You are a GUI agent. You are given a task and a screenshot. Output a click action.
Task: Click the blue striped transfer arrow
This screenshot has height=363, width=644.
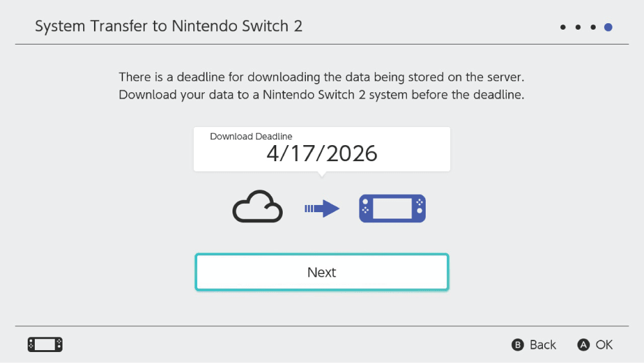point(321,208)
